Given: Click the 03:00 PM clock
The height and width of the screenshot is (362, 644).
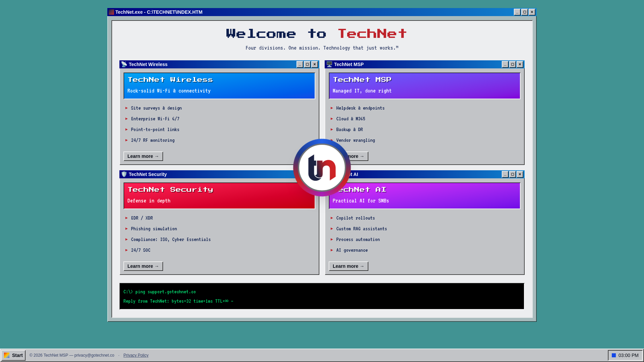Looking at the screenshot, I should 629,355.
